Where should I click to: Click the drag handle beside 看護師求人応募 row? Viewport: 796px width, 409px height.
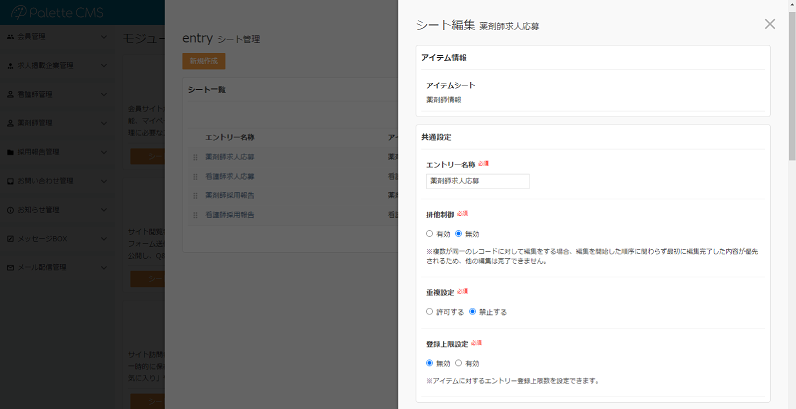[x=195, y=177]
